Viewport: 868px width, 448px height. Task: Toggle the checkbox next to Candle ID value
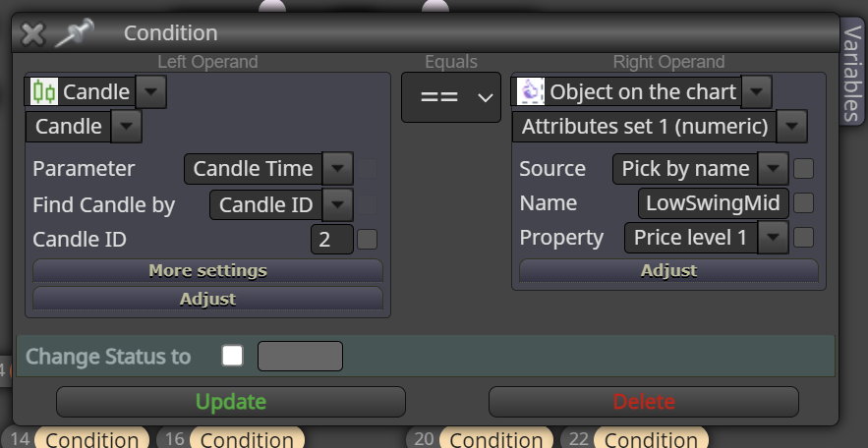click(x=367, y=240)
